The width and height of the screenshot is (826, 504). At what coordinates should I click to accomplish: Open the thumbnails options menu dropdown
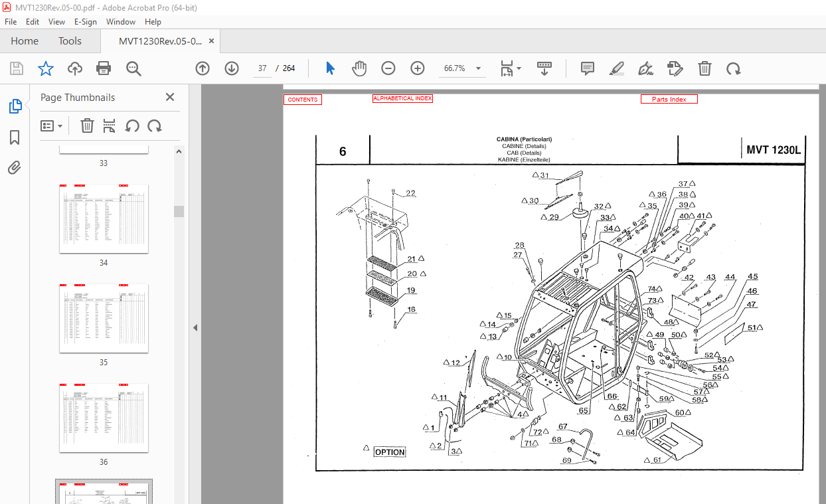pyautogui.click(x=51, y=126)
